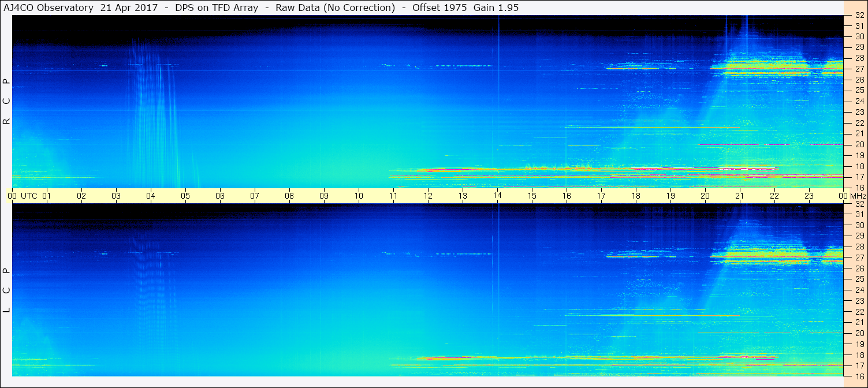Screen dimensions: 868x388
Task: Select the 01 hour mark on time axis
Action: tap(47, 196)
